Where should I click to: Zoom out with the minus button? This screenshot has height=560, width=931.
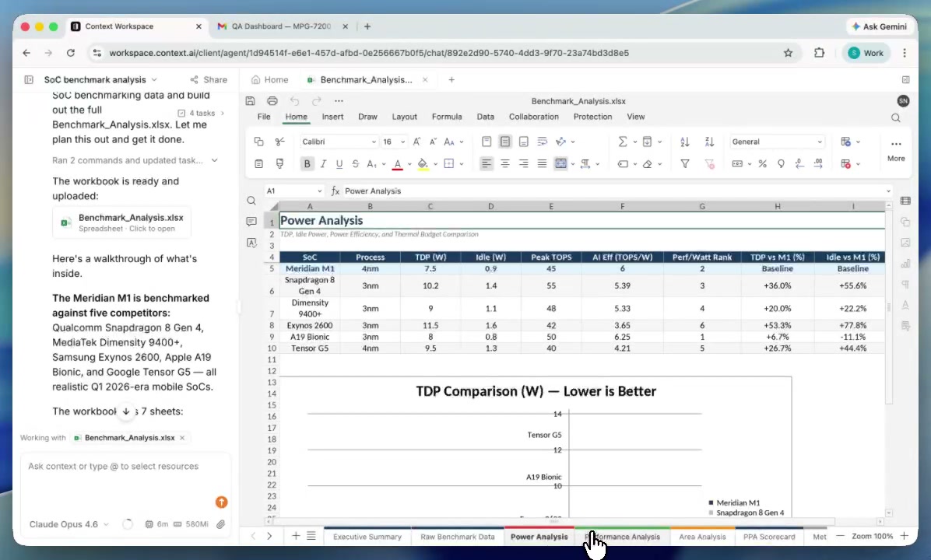(840, 536)
